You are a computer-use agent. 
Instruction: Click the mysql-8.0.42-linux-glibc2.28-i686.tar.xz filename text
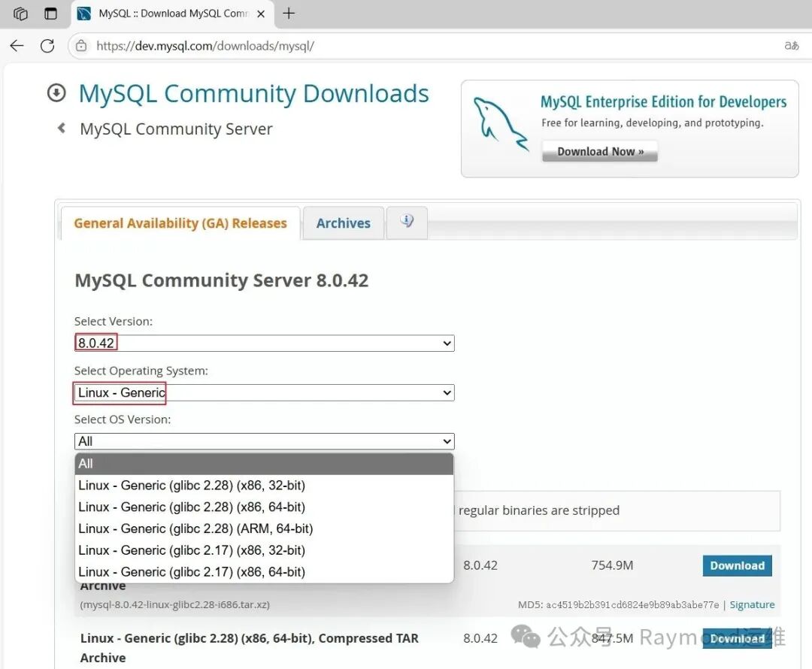(175, 604)
